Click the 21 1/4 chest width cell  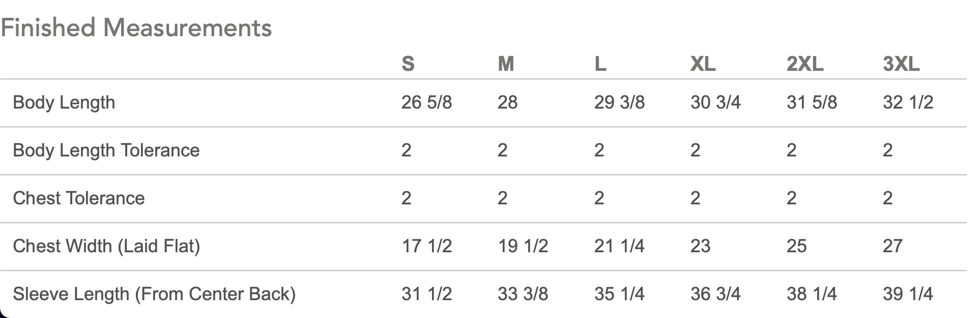[619, 246]
